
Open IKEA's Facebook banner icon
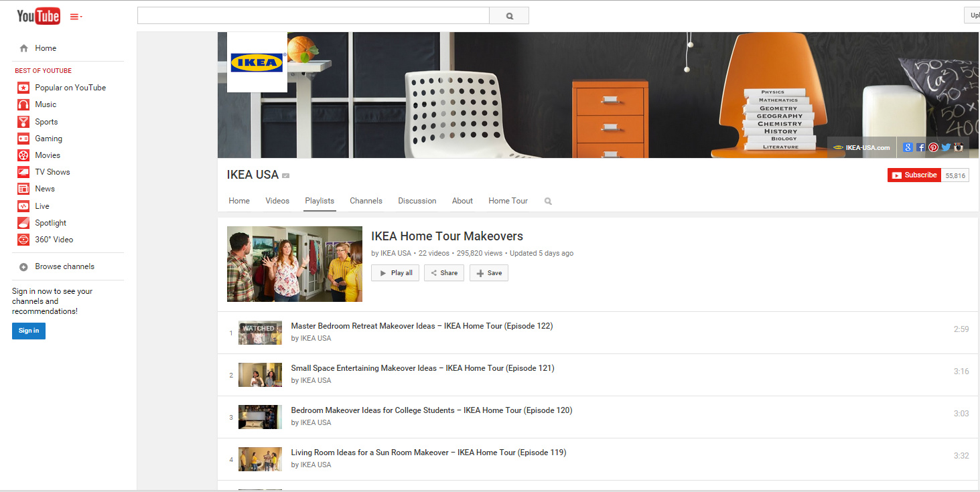tap(921, 148)
